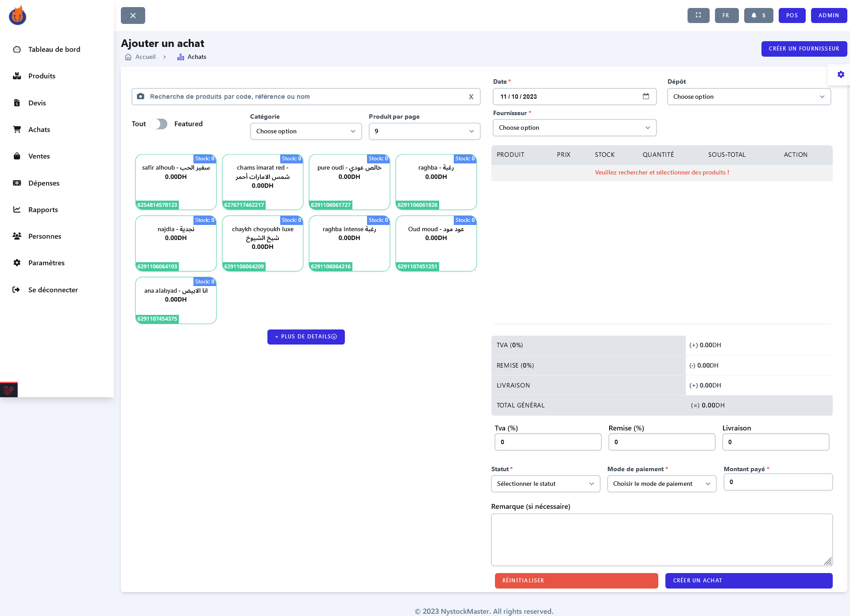Click the Remarque text area
Viewport: 850px width, 616px height.
[x=661, y=539]
